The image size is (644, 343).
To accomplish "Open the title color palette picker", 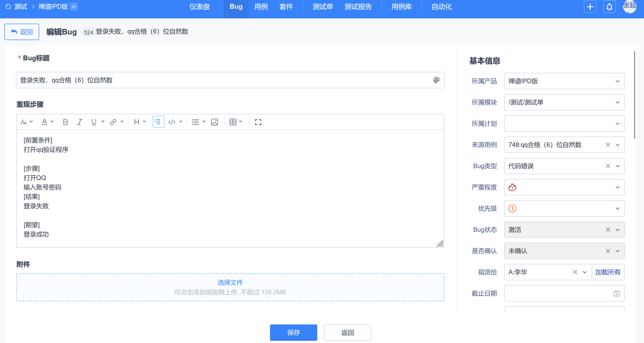I will coord(437,80).
